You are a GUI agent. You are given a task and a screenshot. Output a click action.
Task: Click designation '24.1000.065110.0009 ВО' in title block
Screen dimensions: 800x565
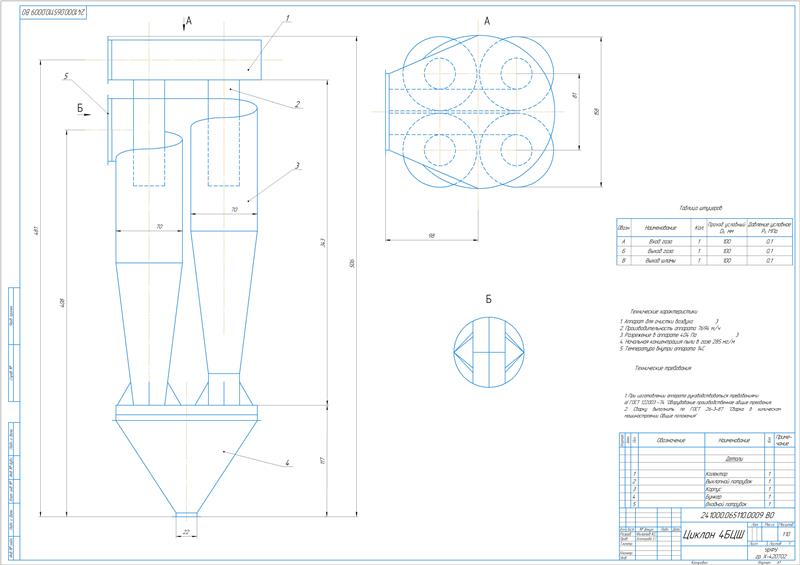[x=737, y=515]
